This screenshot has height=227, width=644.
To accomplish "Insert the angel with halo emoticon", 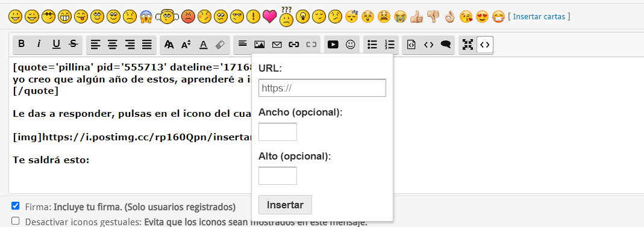I will 167,17.
